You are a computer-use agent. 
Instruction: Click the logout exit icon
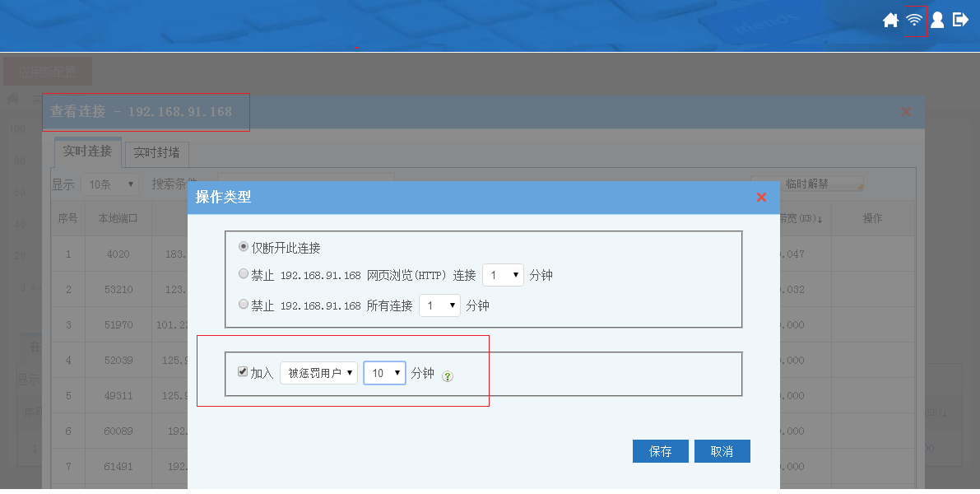960,20
